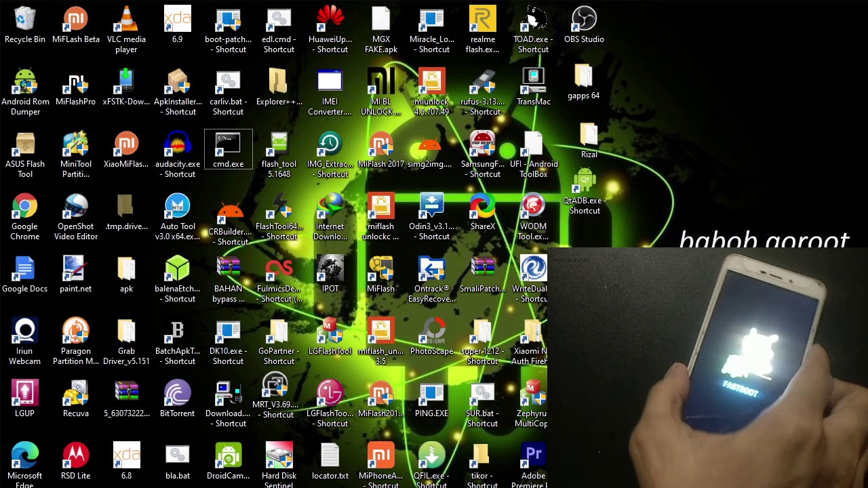The height and width of the screenshot is (488, 868).
Task: Open ShareX shortcut
Action: [482, 207]
